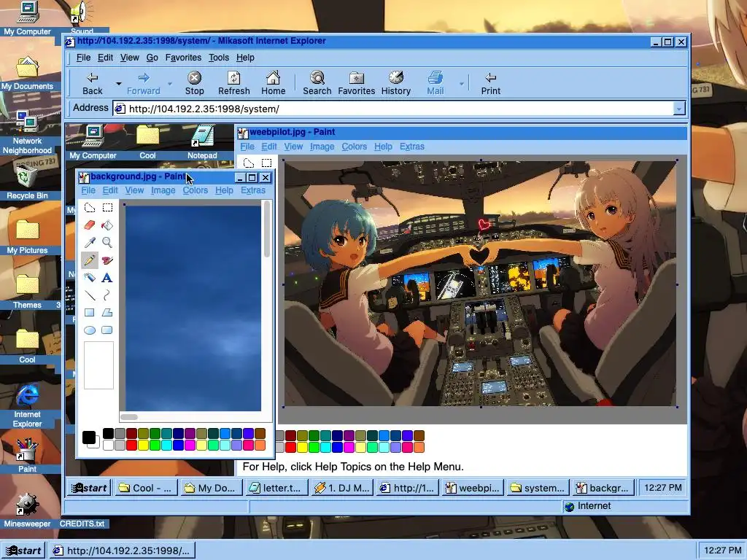This screenshot has height=560, width=747.
Task: Open the Mail button dropdown arrow
Action: 461,84
